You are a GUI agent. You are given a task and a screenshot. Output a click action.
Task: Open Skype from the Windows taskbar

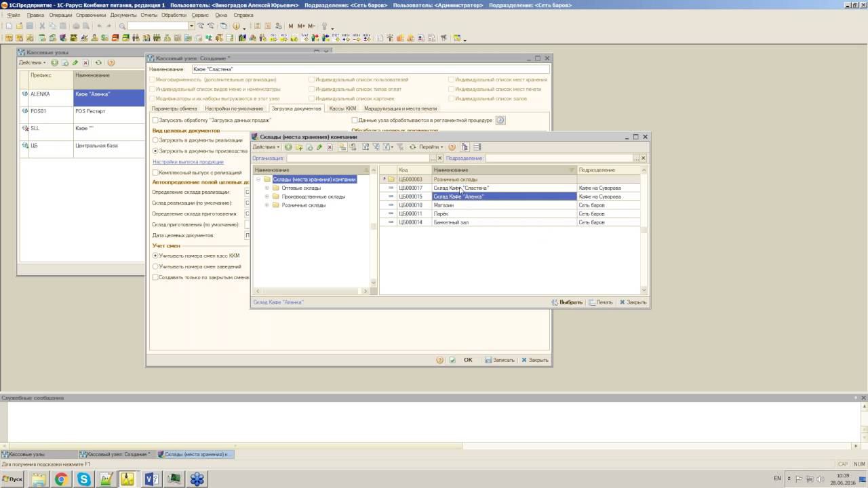pos(84,479)
